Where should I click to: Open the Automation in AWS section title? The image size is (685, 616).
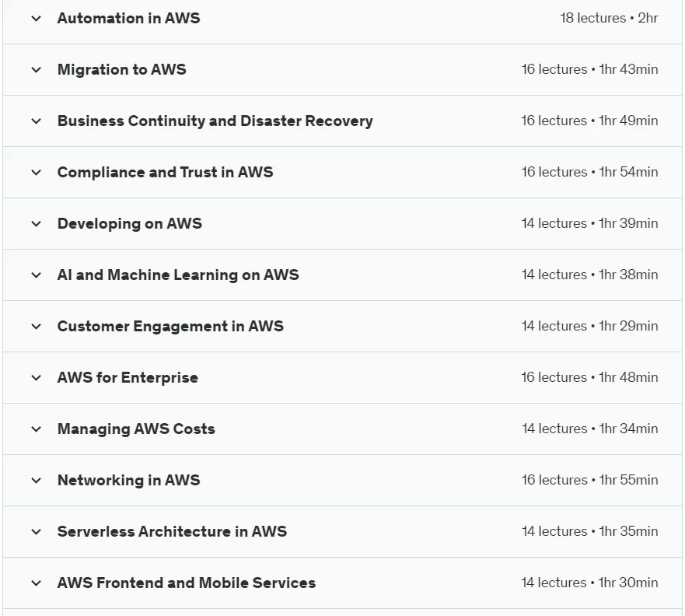[x=129, y=19]
